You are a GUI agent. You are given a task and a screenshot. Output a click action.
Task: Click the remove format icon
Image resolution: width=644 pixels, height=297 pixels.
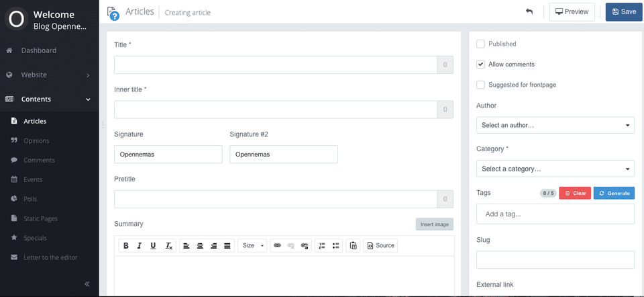pos(169,246)
